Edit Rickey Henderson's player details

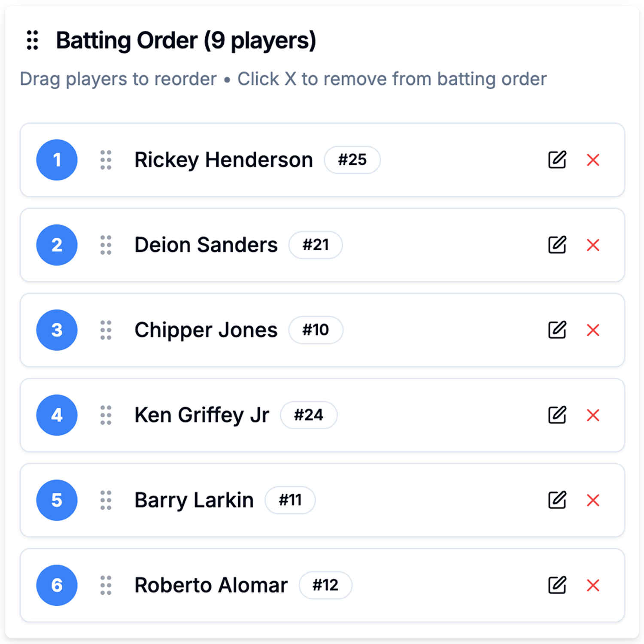557,160
